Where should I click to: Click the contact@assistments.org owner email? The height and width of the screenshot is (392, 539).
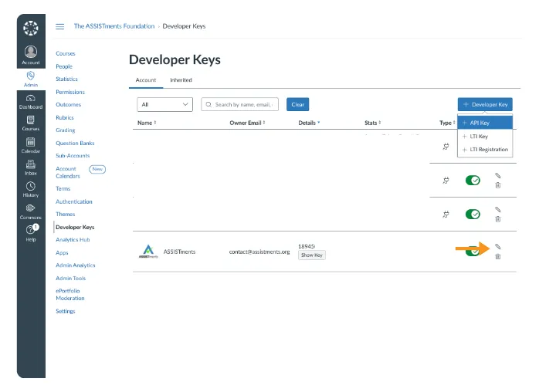click(x=259, y=252)
